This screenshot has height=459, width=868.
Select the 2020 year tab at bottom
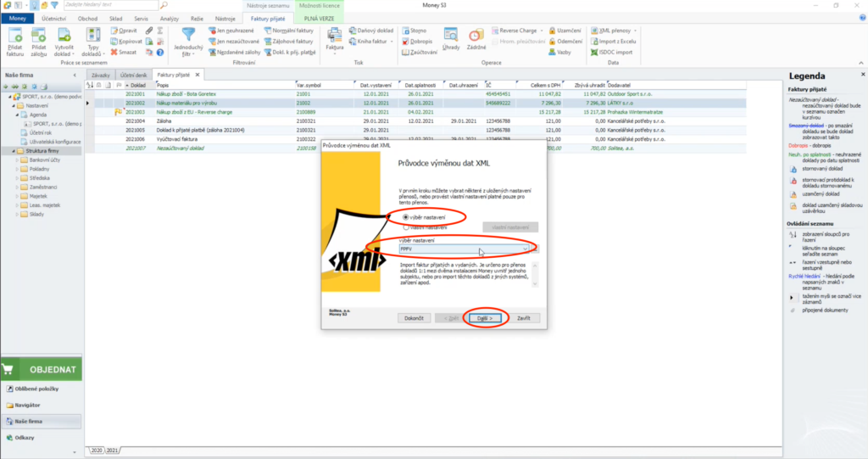click(97, 451)
